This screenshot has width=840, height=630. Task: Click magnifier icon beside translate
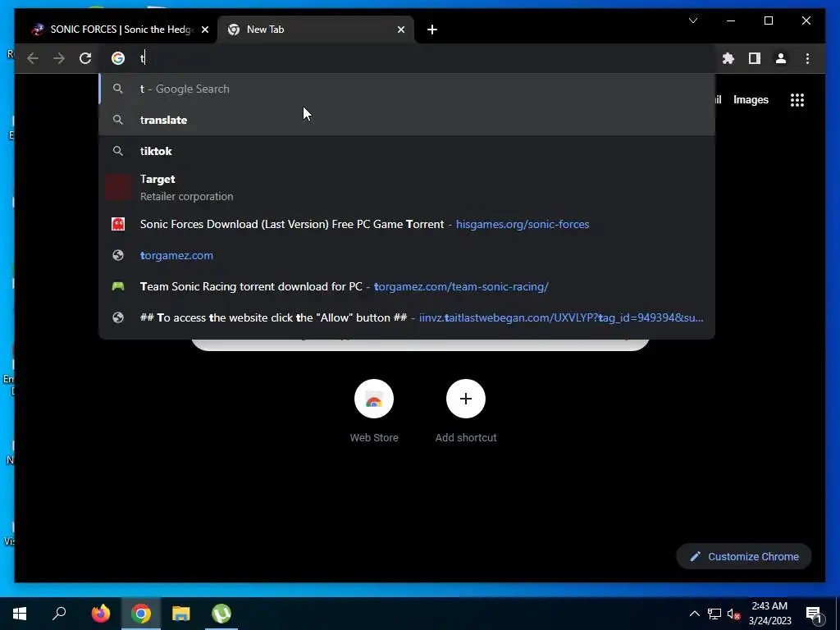(x=118, y=120)
